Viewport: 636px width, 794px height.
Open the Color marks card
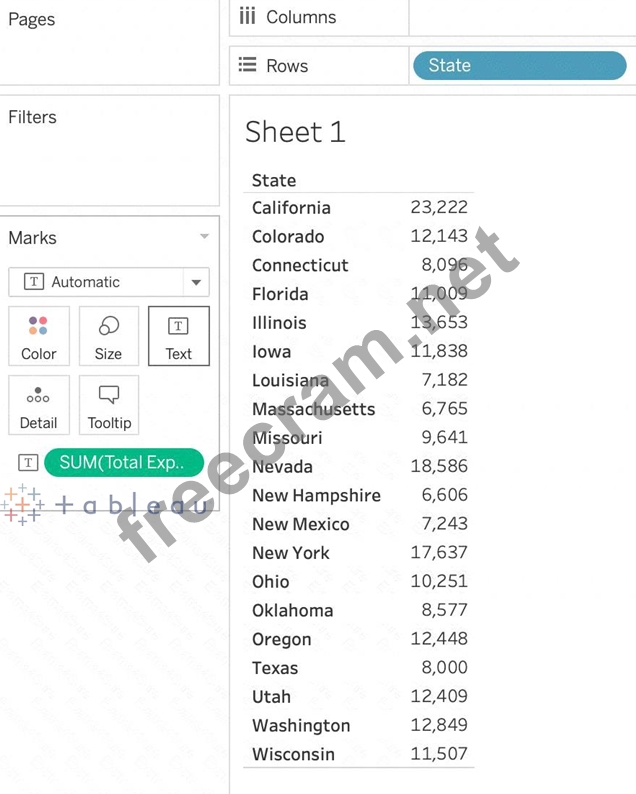[39, 336]
